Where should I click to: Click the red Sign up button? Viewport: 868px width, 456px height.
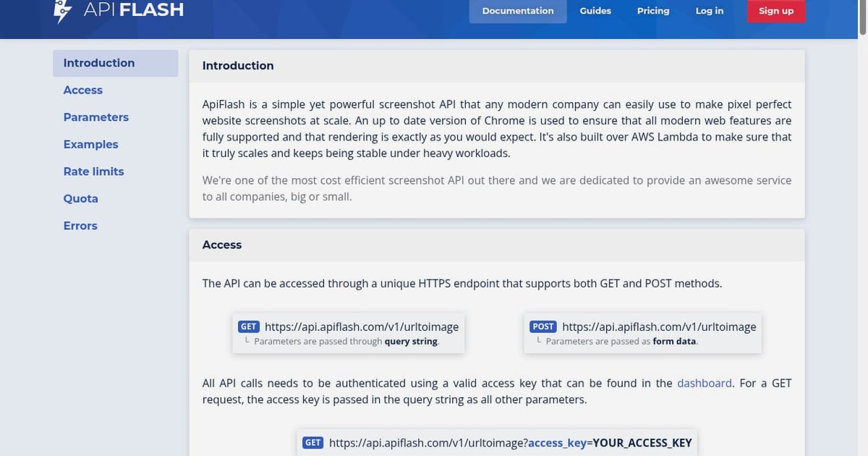[776, 11]
